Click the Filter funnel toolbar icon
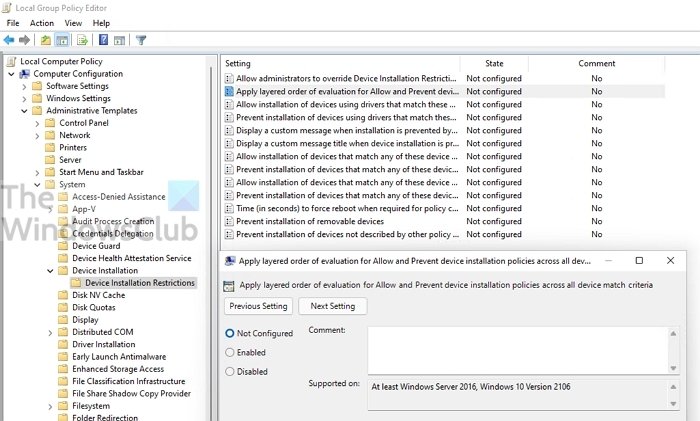This screenshot has height=421, width=700. 141,40
